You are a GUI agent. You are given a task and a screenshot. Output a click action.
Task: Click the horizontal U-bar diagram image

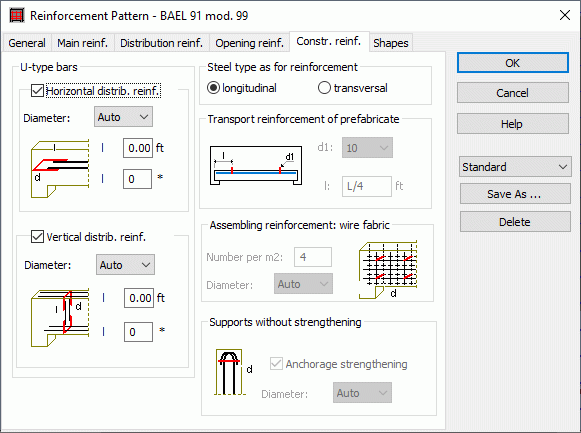click(x=60, y=169)
